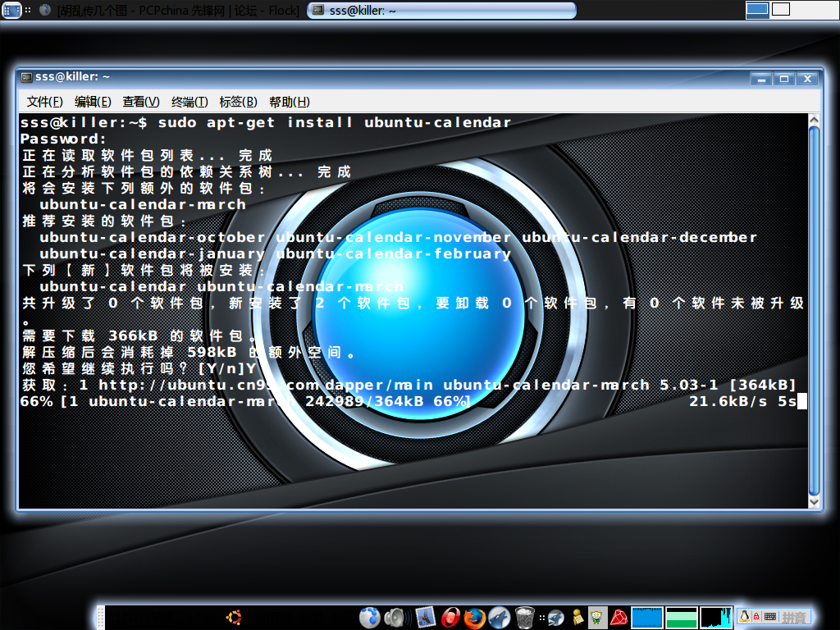The width and height of the screenshot is (840, 630).
Task: Click the 'http://ubuntu.cn99.com' URL text
Action: point(209,386)
